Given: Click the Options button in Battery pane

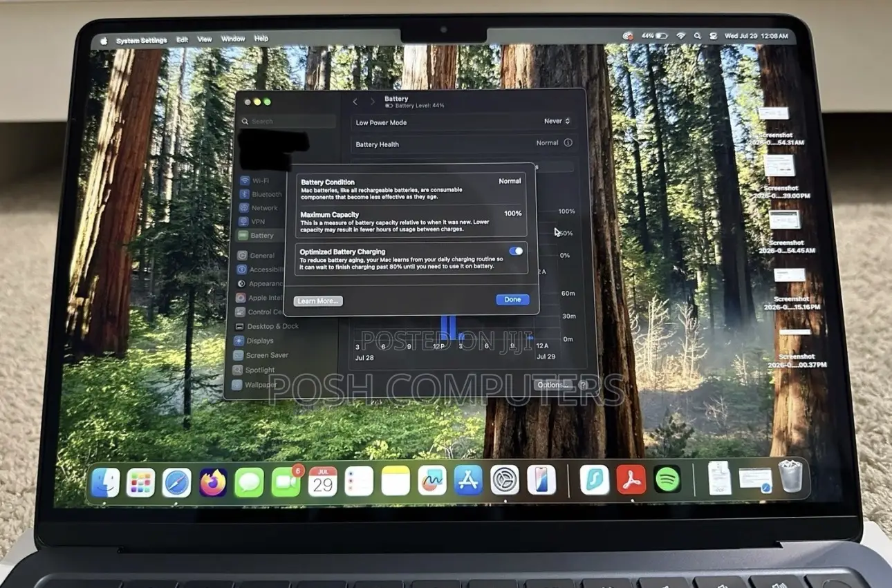Looking at the screenshot, I should click(x=553, y=385).
